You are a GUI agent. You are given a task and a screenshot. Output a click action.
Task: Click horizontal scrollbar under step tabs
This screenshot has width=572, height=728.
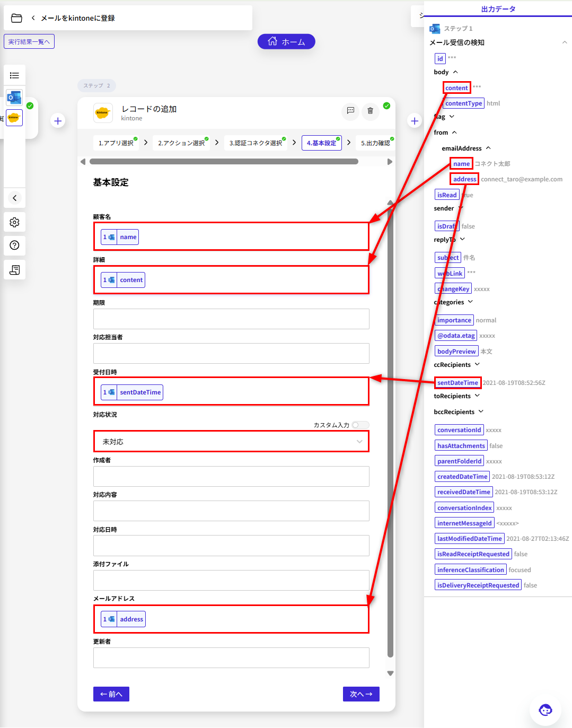(x=224, y=162)
